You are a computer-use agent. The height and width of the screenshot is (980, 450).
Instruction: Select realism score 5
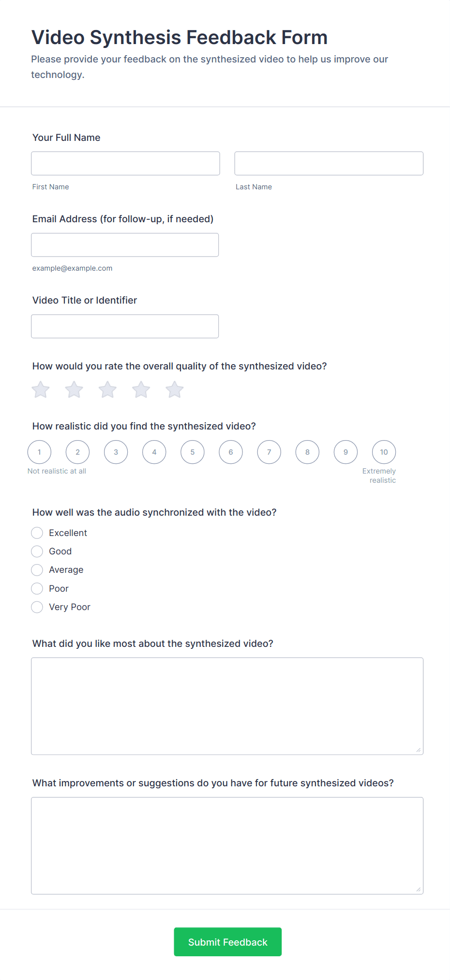193,452
